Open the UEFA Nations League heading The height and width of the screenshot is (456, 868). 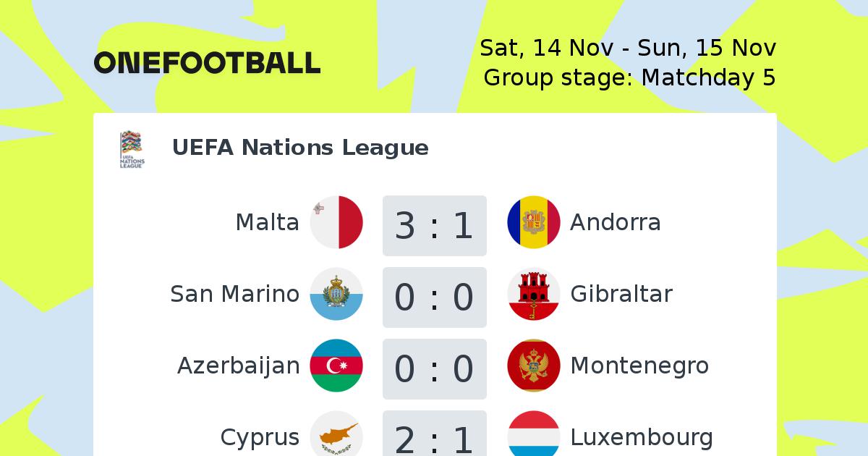point(300,148)
